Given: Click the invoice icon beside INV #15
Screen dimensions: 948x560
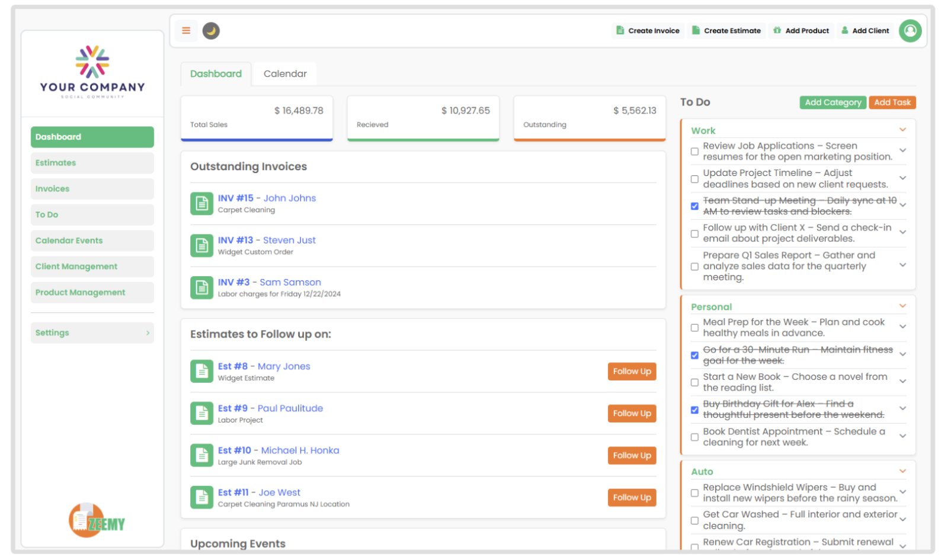Looking at the screenshot, I should click(201, 203).
